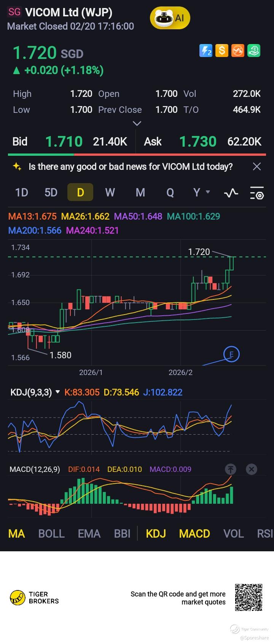The image size is (274, 644).
Task: Toggle the MACD sub-indicator
Action: tap(194, 533)
